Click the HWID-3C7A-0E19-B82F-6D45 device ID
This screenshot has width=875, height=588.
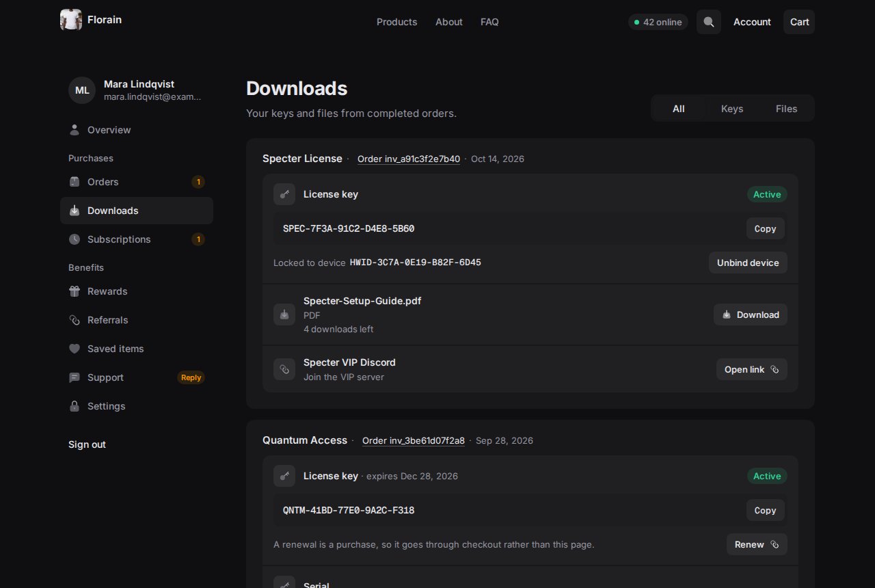click(x=416, y=263)
